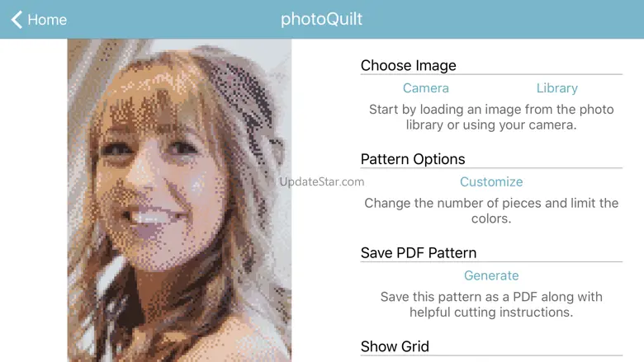Open the Camera to capture an image
This screenshot has height=362, width=644.
click(x=425, y=88)
